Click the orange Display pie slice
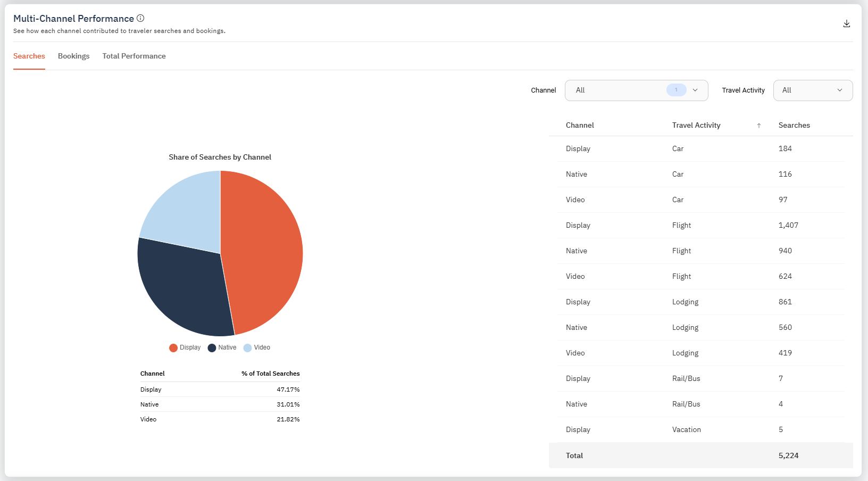 pyautogui.click(x=266, y=250)
